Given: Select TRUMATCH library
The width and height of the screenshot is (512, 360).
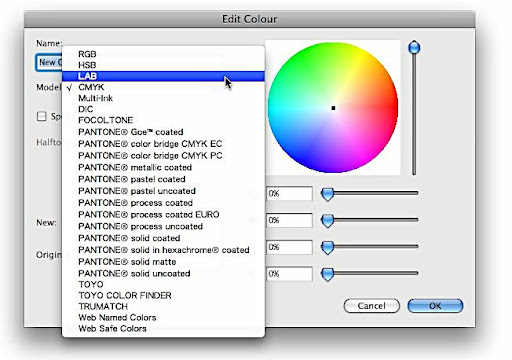Looking at the screenshot, I should pos(163,307).
